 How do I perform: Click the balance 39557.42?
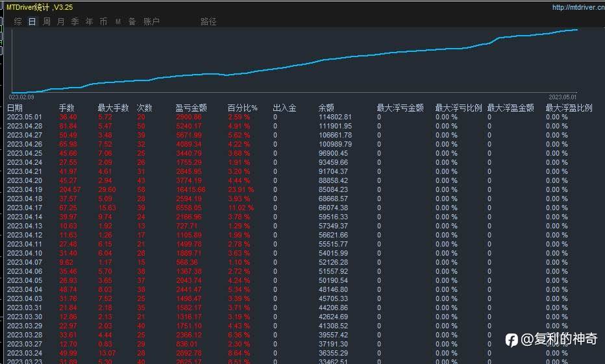(333, 335)
